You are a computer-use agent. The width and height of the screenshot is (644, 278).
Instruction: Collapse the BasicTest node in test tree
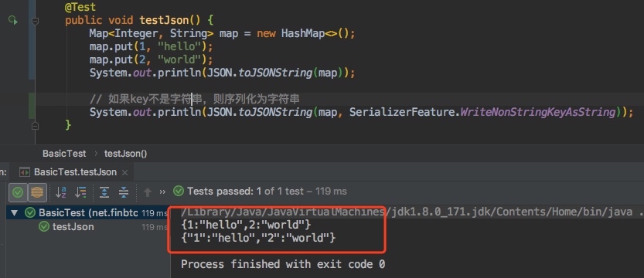coord(15,213)
